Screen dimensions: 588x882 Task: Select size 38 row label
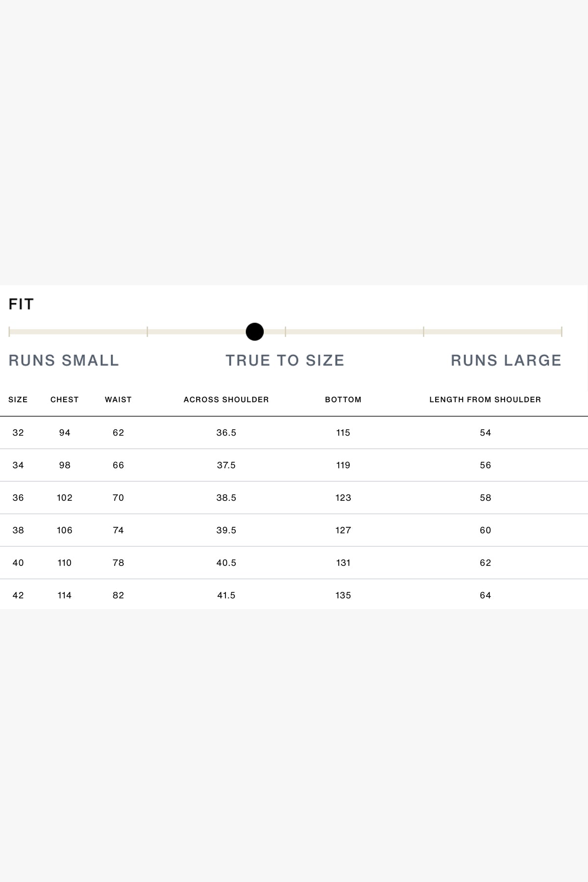click(18, 530)
